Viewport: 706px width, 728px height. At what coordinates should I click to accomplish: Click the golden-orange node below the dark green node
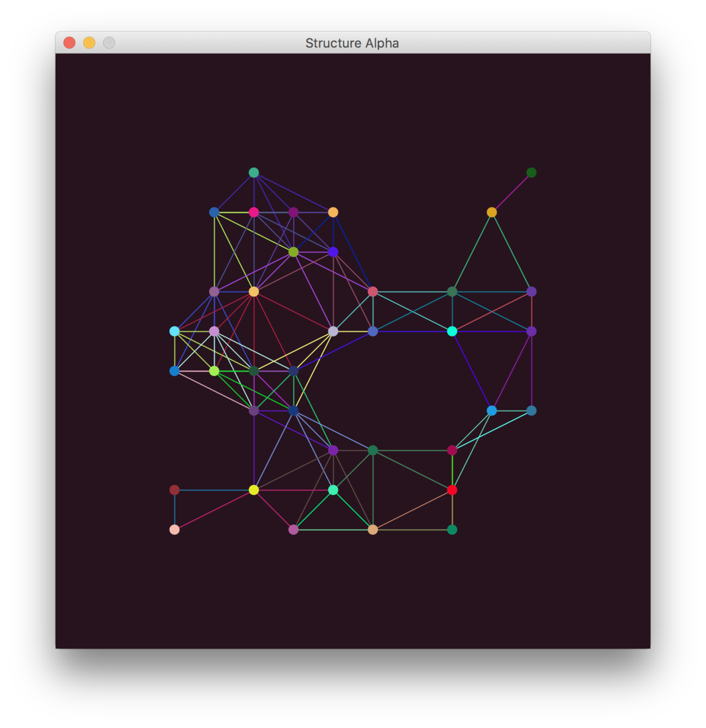(x=491, y=212)
